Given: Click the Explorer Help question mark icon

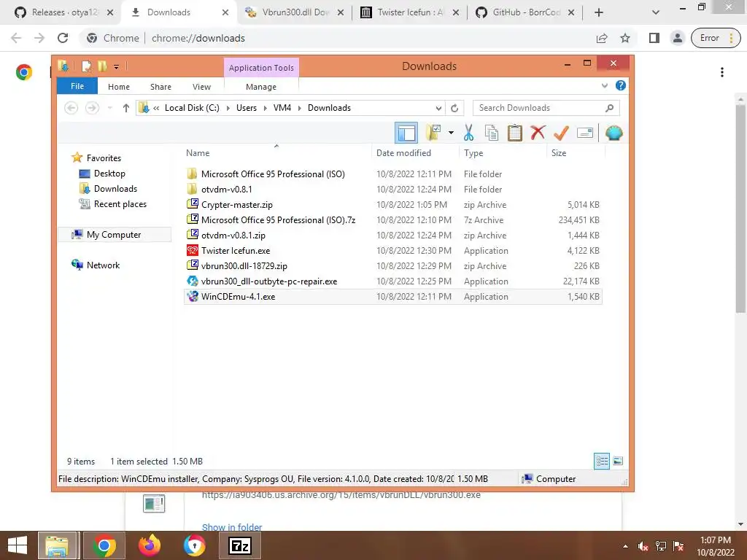Looking at the screenshot, I should tap(620, 86).
